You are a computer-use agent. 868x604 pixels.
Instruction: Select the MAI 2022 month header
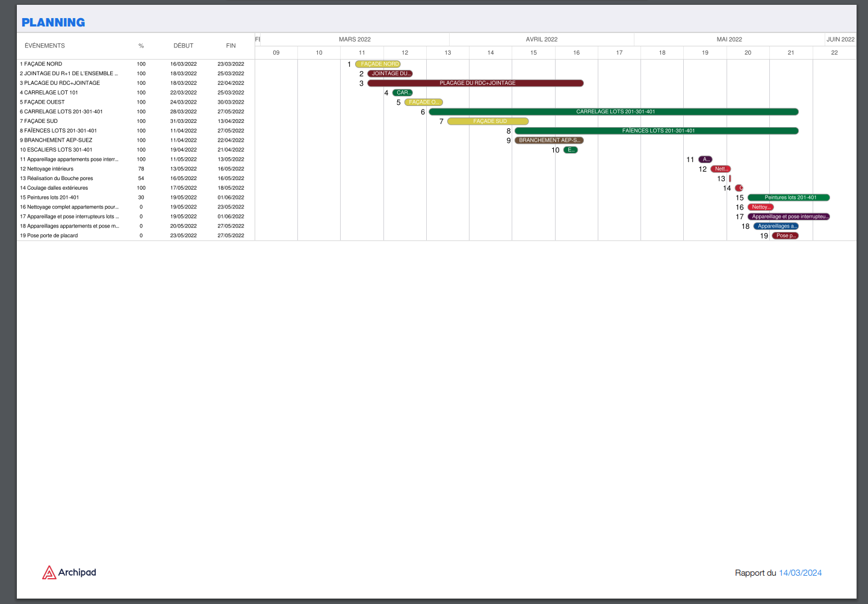pos(729,39)
